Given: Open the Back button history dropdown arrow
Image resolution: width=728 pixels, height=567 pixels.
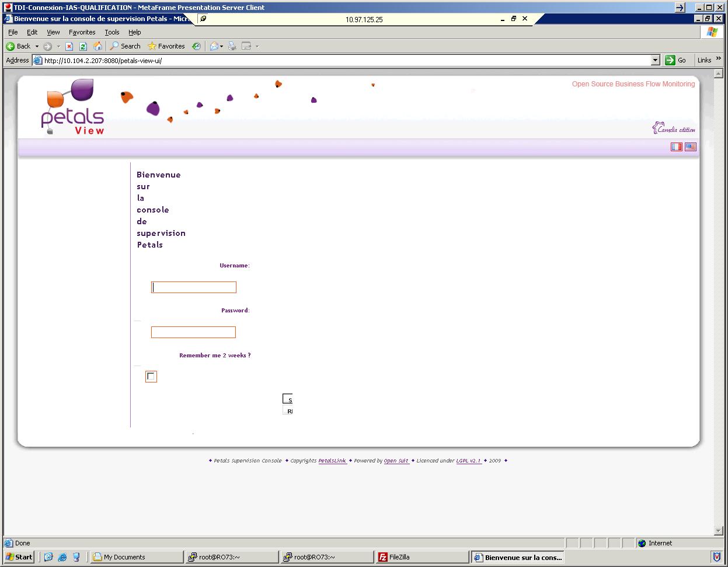Looking at the screenshot, I should [37, 46].
